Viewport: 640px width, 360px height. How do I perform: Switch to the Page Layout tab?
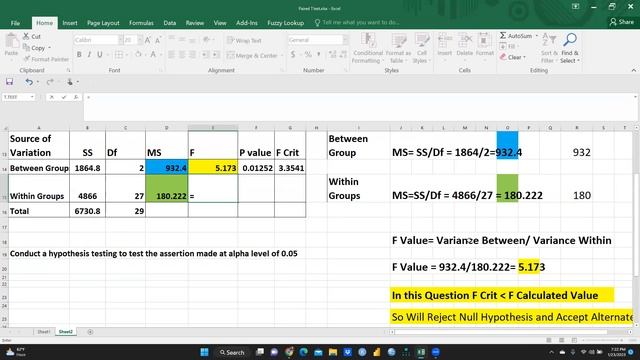tap(103, 23)
